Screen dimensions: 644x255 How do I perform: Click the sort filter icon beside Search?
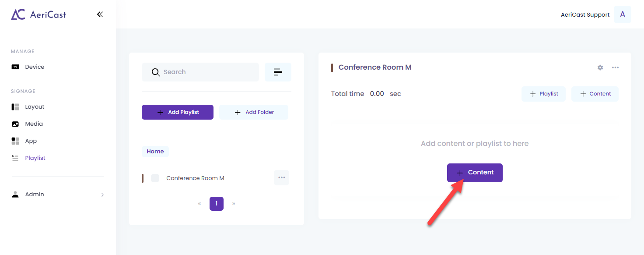click(x=278, y=72)
